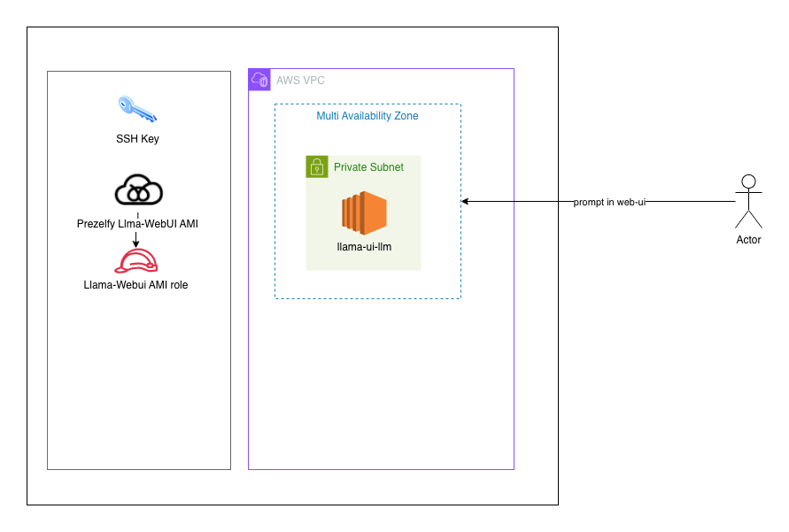
Task: Click the "Actor" caption text
Action: coord(748,240)
